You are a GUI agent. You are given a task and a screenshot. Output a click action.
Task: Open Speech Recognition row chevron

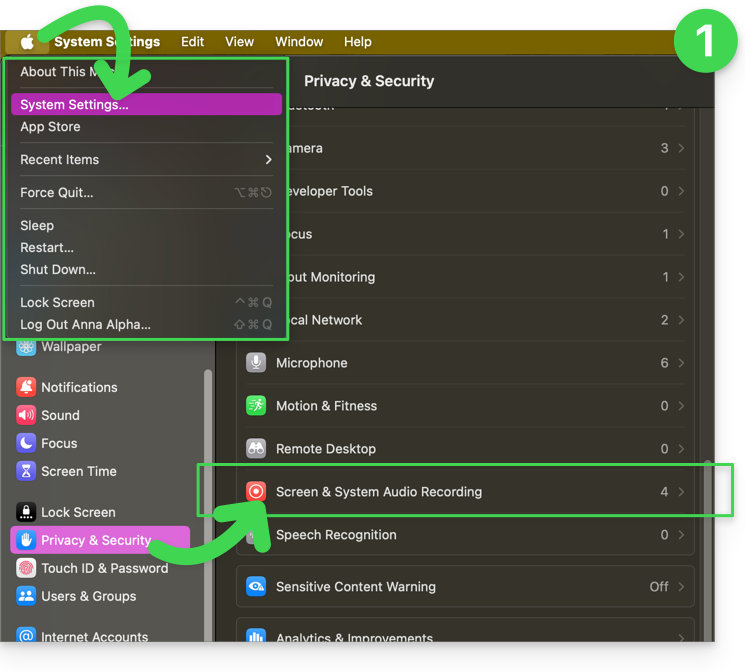(681, 535)
